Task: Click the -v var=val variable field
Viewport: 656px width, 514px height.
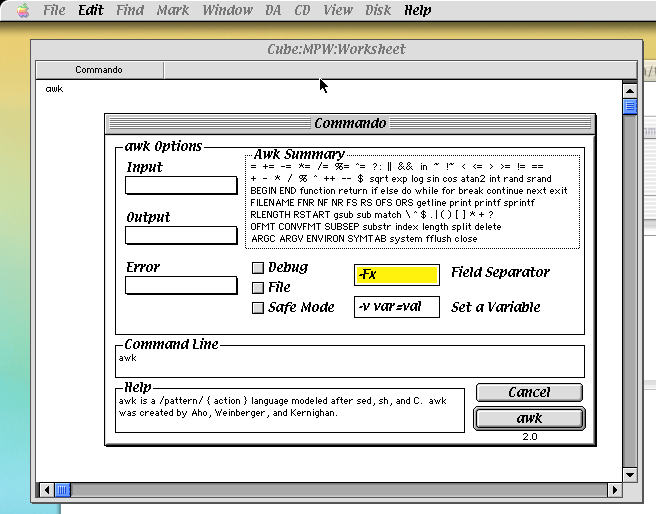Action: (x=397, y=307)
